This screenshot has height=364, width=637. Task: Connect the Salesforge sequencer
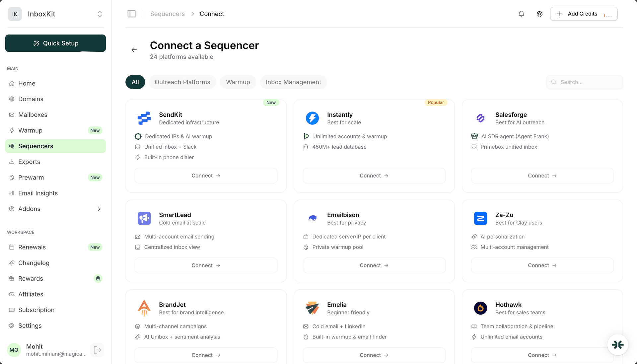coord(541,176)
